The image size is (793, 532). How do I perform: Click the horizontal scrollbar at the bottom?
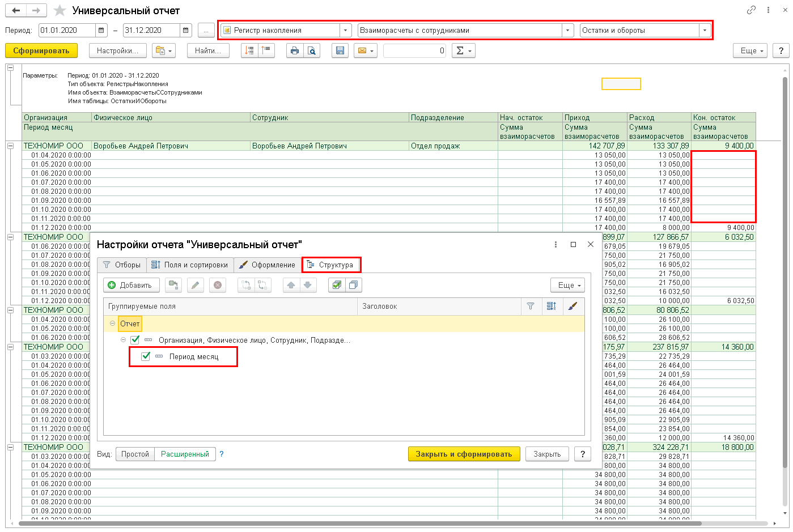(360, 524)
